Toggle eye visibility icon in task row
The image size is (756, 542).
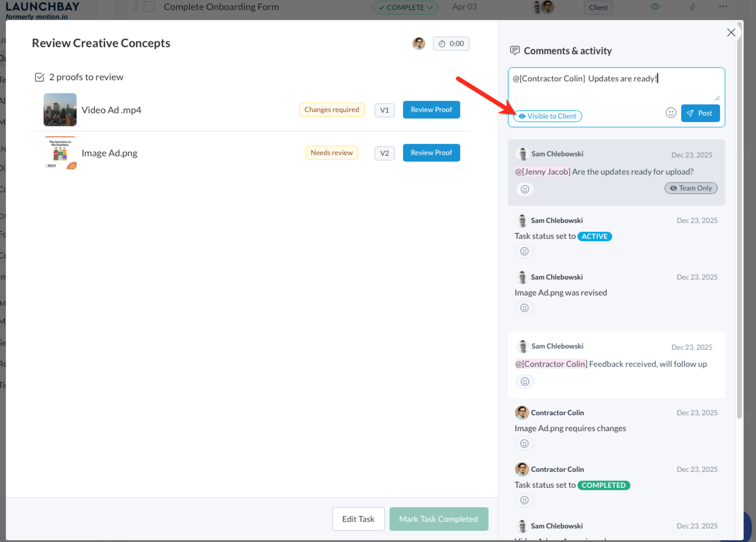pyautogui.click(x=655, y=7)
